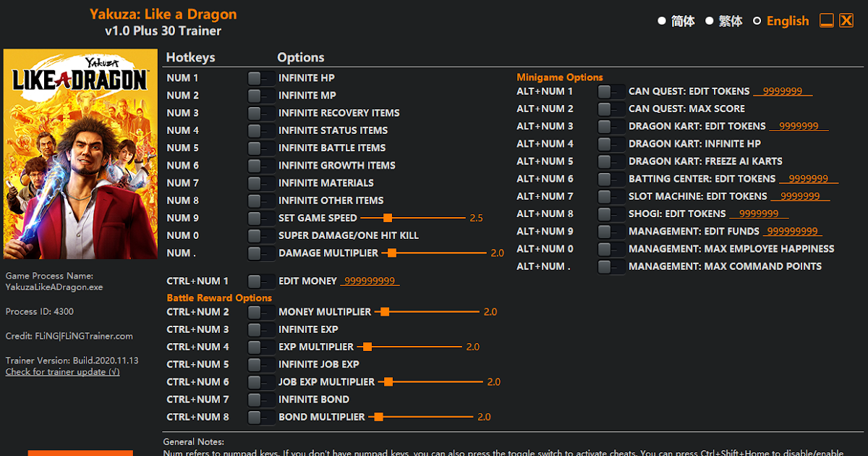Toggle Job EXP Multiplier switch

point(261,381)
